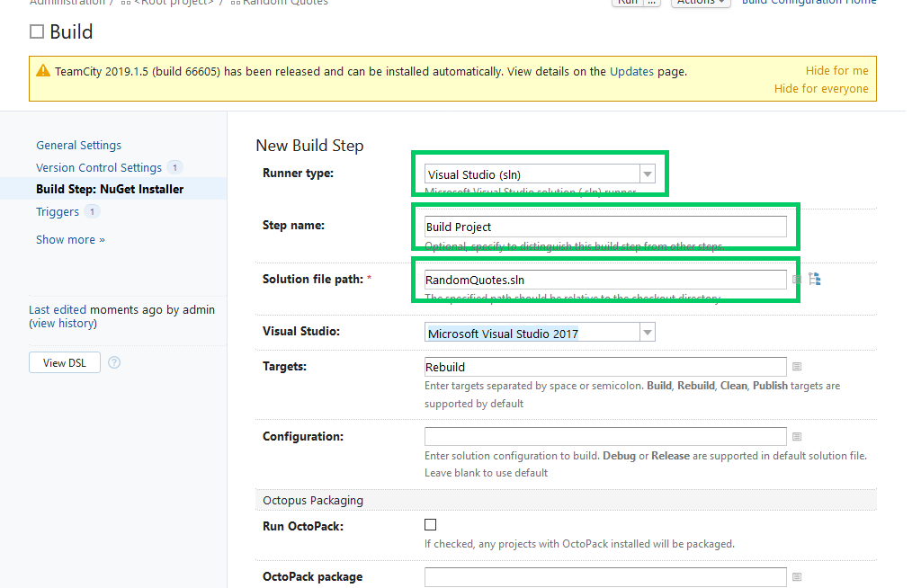Open General Settings in the sidebar
This screenshot has height=588, width=921.
79,145
